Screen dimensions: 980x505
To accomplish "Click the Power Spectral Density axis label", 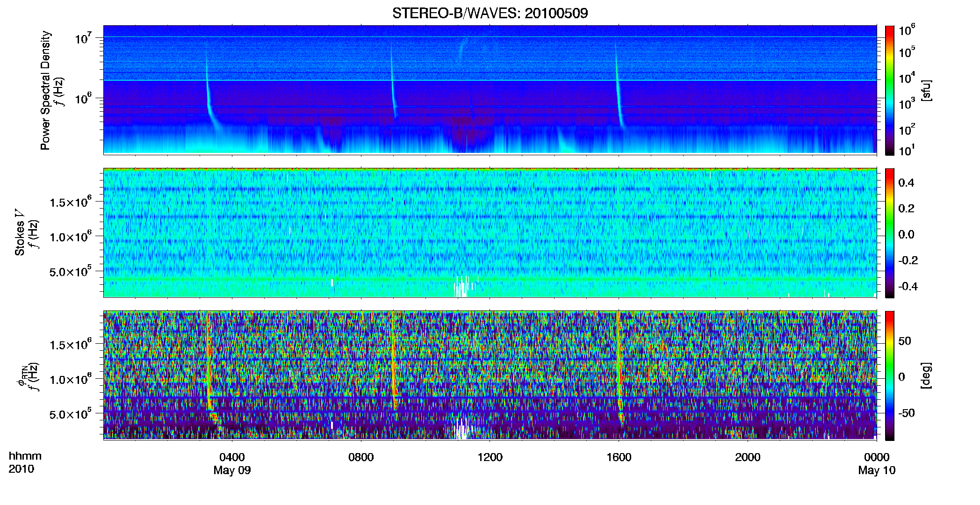I will pyautogui.click(x=45, y=90).
